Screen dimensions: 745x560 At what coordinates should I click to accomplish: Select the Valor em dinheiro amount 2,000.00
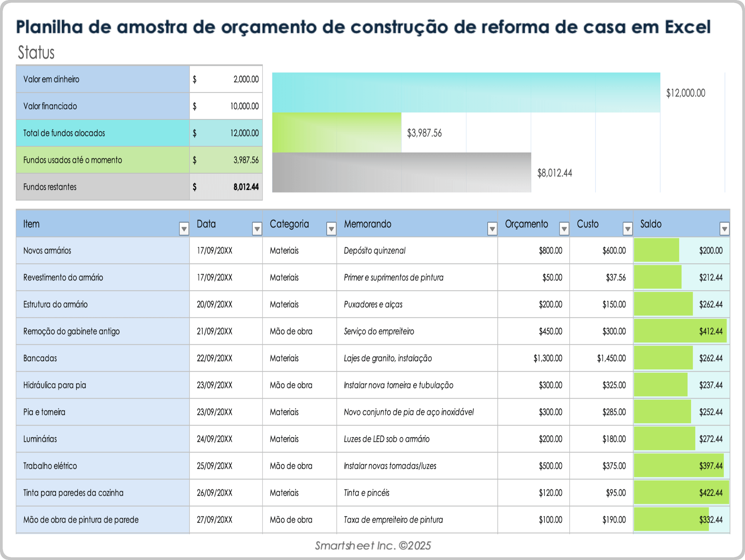(226, 79)
